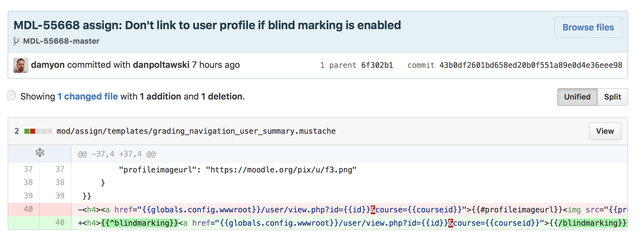Click the green-red diffstat bar
644x239 pixels.
(x=38, y=131)
